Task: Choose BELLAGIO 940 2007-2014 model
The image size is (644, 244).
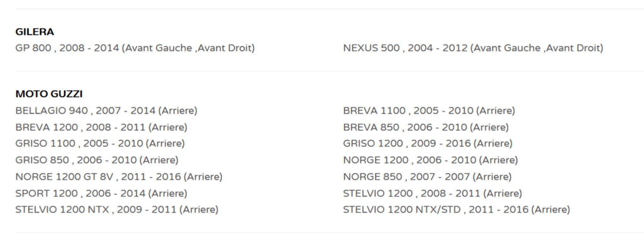Action: 106,111
